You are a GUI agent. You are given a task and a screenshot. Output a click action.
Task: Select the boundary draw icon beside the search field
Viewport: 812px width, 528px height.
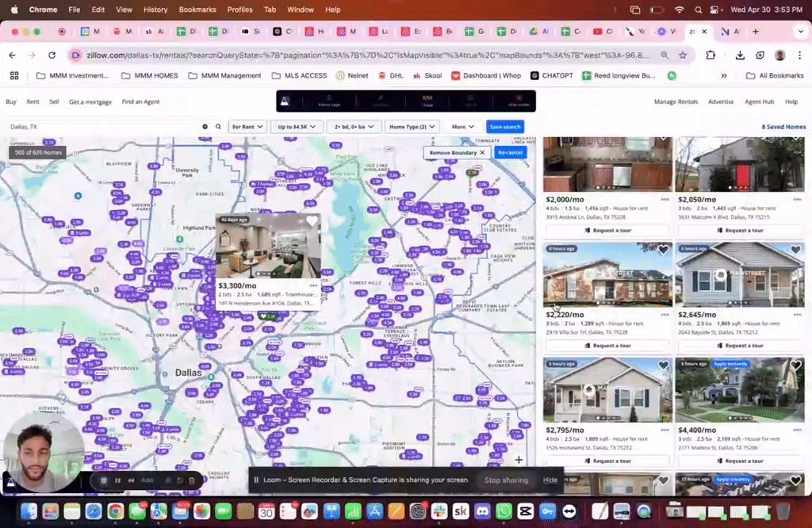point(205,126)
